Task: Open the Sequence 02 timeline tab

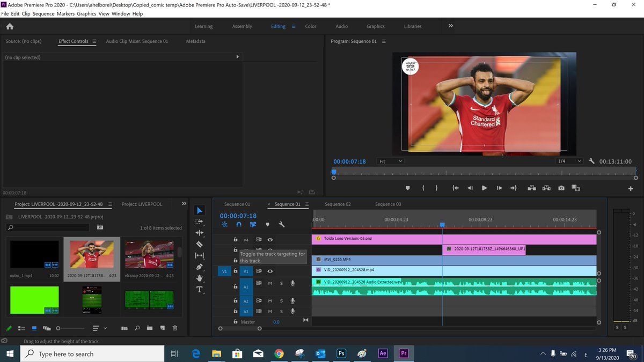Action: coord(337,204)
